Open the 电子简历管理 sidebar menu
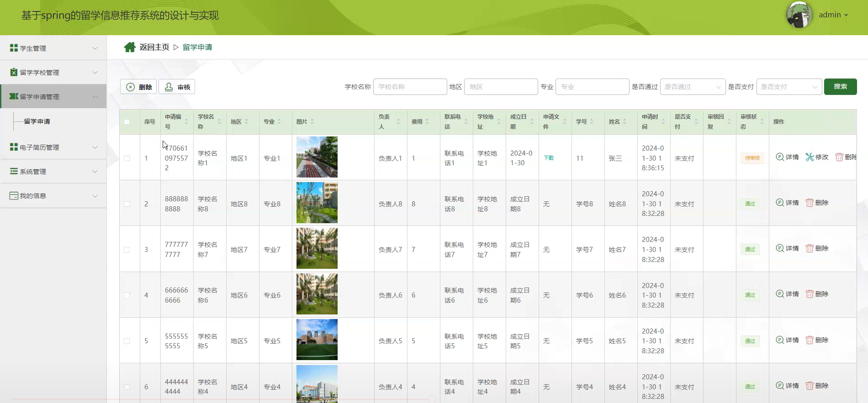The width and height of the screenshot is (868, 403). pyautogui.click(x=53, y=147)
